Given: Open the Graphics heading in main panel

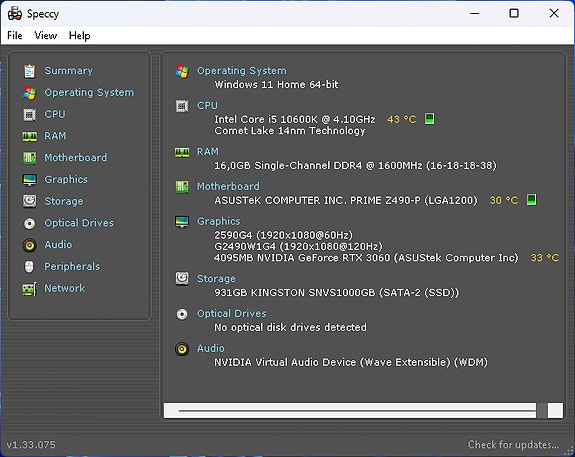Looking at the screenshot, I should point(219,221).
